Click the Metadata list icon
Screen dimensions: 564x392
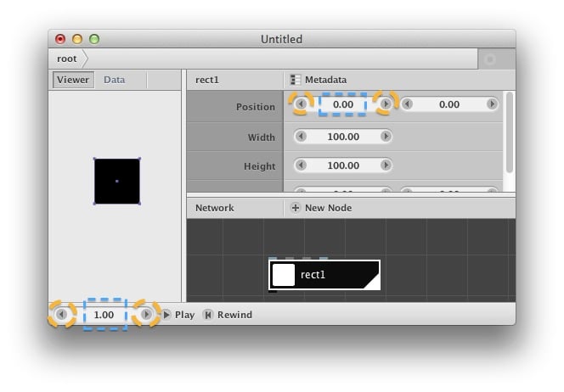point(296,80)
